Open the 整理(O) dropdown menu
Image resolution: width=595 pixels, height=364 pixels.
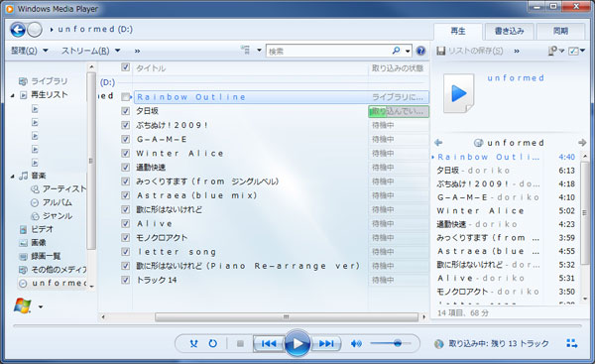(x=29, y=51)
